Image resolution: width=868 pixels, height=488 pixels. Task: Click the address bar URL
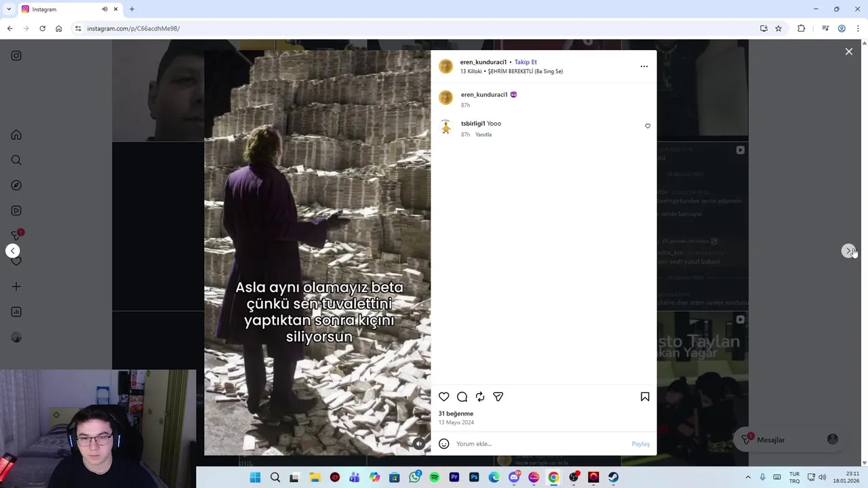coord(133,28)
